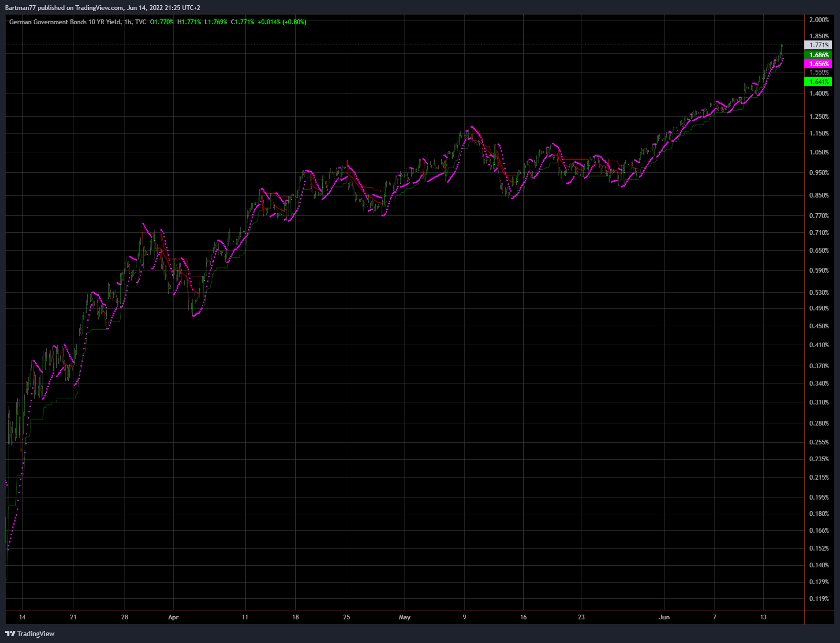
Task: Select the German Government Bonds 10 YR Yield title
Action: 65,22
